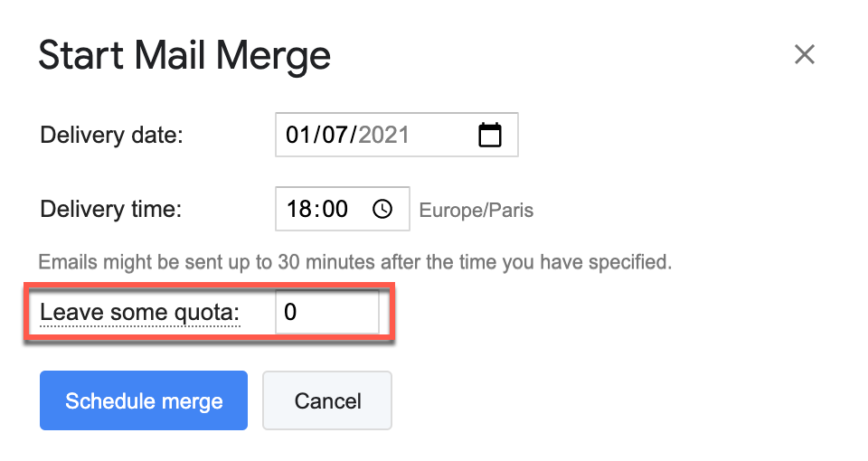Open the clock time picker icon

tap(382, 210)
